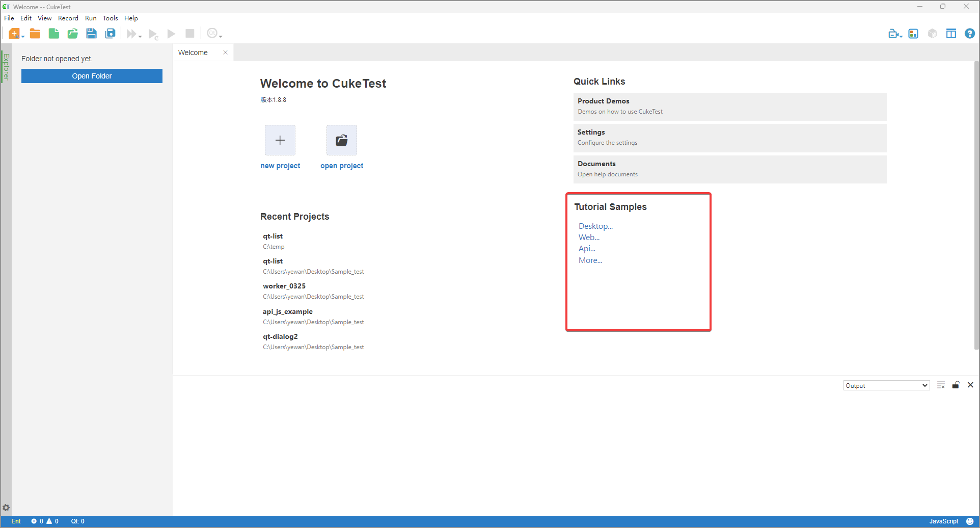
Task: Open the File menu
Action: point(9,18)
